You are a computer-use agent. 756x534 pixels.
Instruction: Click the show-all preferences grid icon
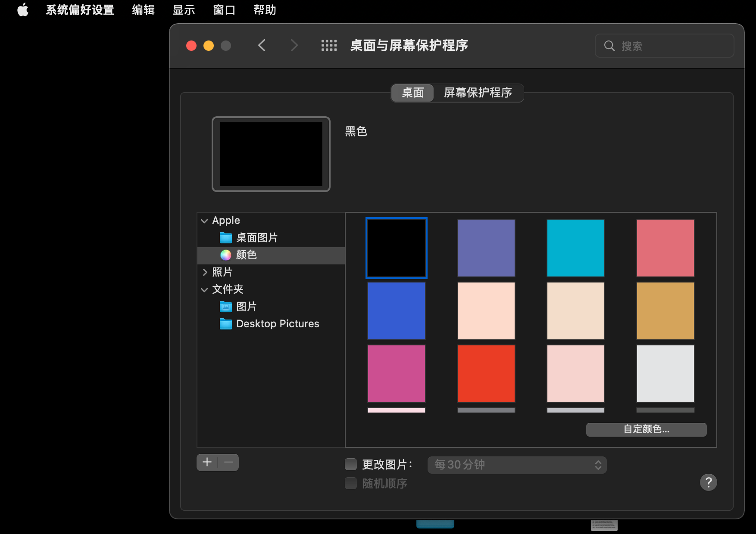click(329, 46)
